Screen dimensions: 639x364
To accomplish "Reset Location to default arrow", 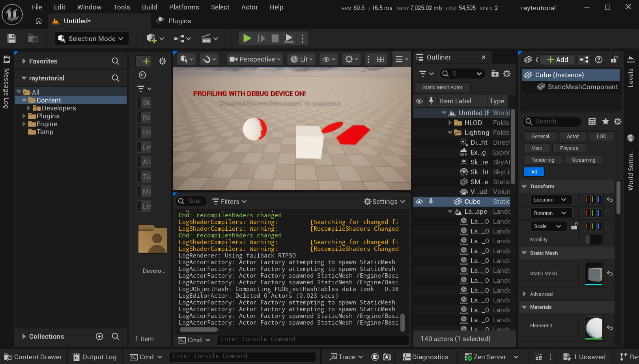I will [610, 200].
